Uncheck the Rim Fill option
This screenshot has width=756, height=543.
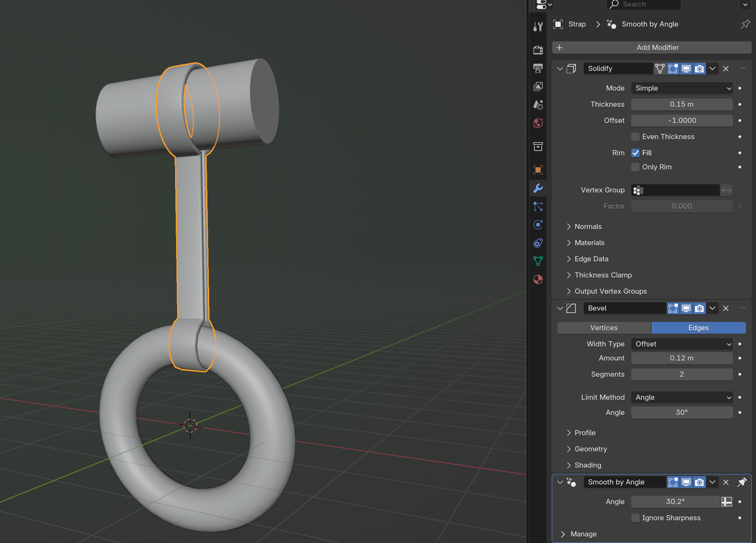[x=635, y=152]
